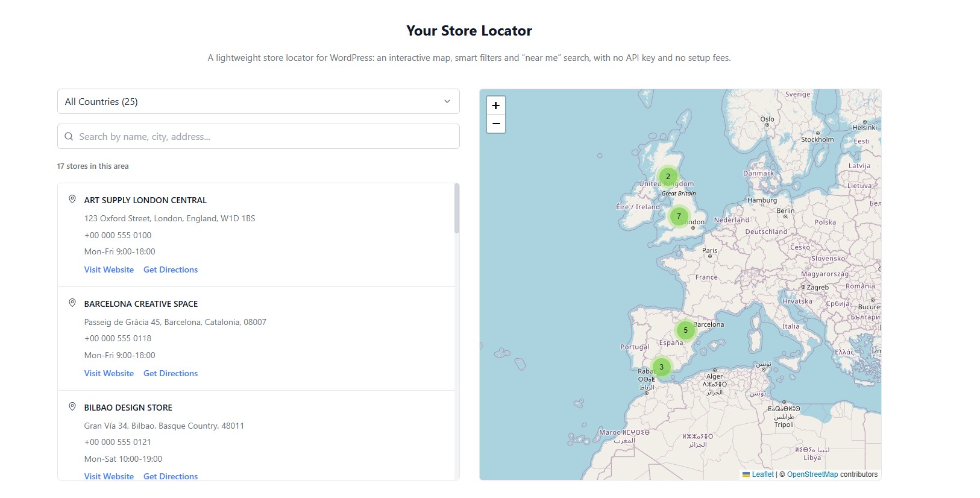The width and height of the screenshot is (980, 498).
Task: Click the Berlin label on the map
Action: click(x=785, y=210)
